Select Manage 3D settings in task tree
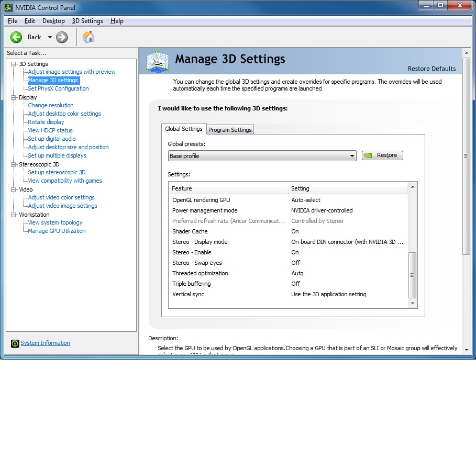 pos(53,81)
